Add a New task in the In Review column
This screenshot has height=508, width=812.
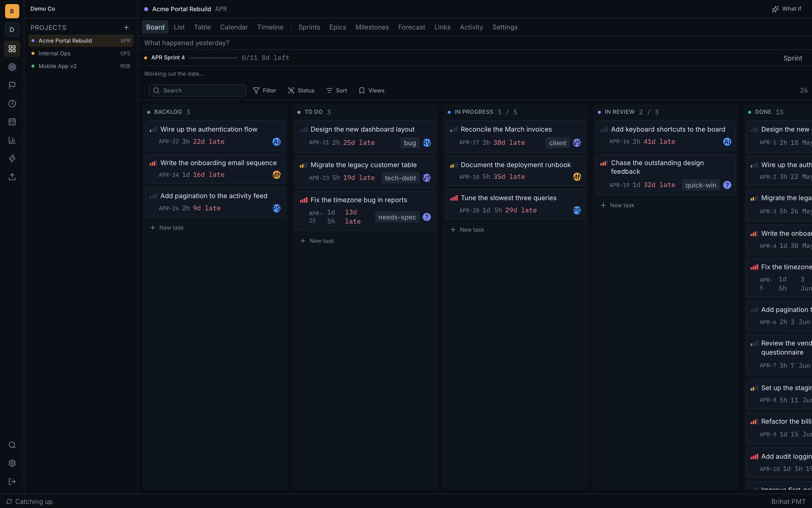pyautogui.click(x=618, y=205)
